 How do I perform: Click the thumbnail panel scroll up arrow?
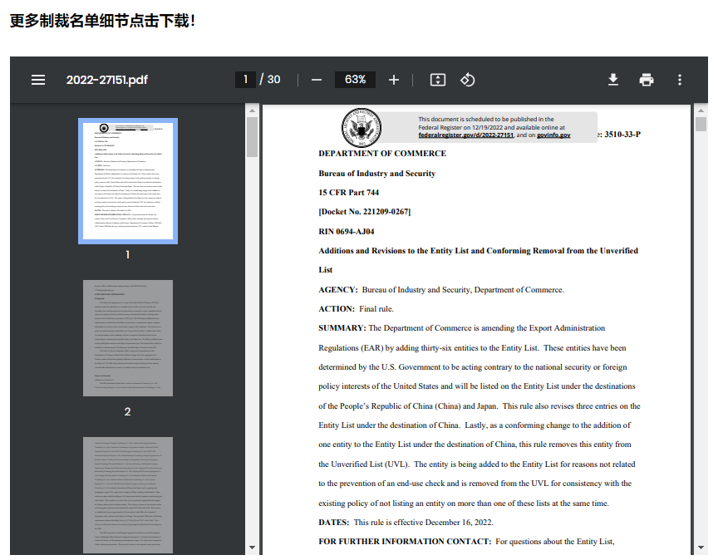tap(252, 111)
